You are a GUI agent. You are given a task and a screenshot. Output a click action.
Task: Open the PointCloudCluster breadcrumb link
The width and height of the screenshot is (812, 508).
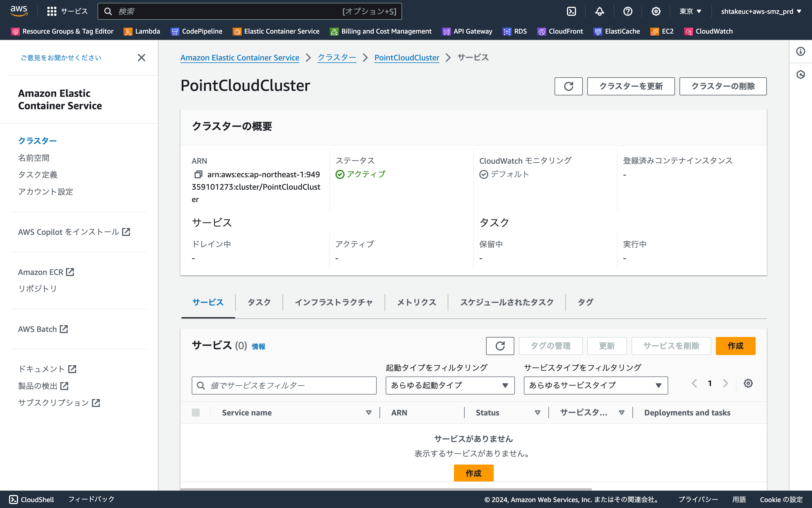[407, 58]
